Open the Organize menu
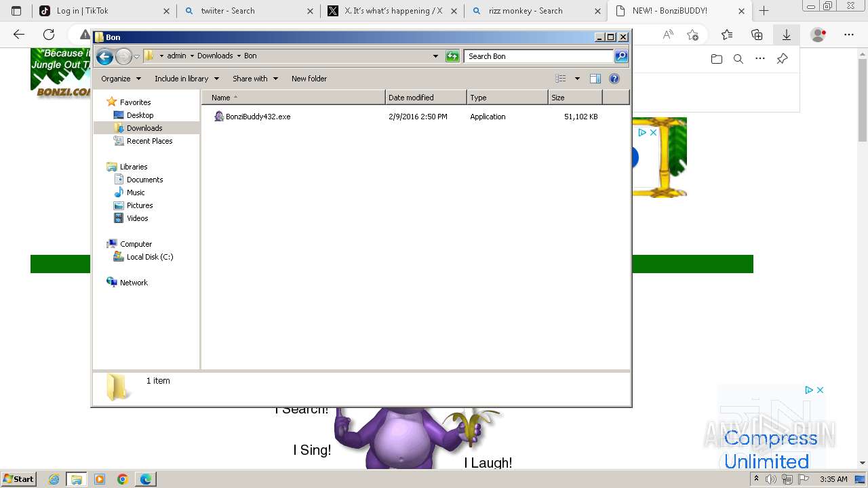868x488 pixels. pyautogui.click(x=121, y=79)
